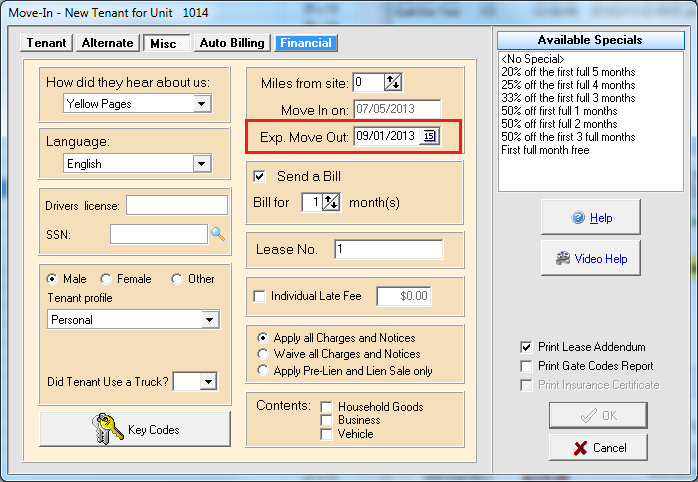Click the Exp. Move Out date field
Image resolution: width=698 pixels, height=482 pixels.
(x=387, y=136)
